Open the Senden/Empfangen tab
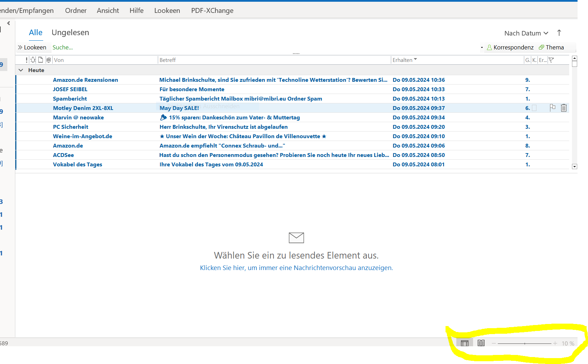588x364 pixels. [x=26, y=10]
